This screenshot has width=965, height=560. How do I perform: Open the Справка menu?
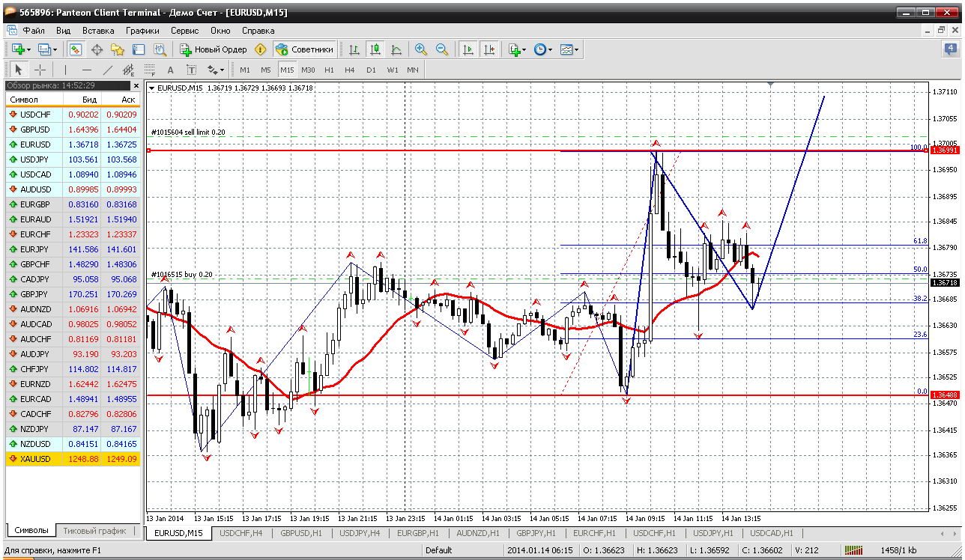tap(258, 31)
